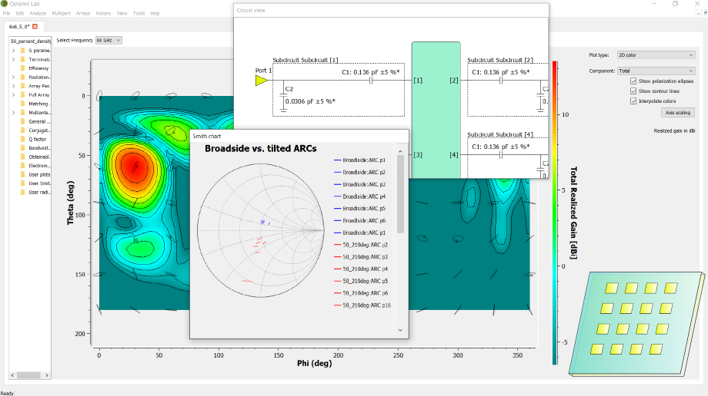The height and width of the screenshot is (396, 708).
Task: Click the tree panel scroll left arrow
Action: (13, 375)
